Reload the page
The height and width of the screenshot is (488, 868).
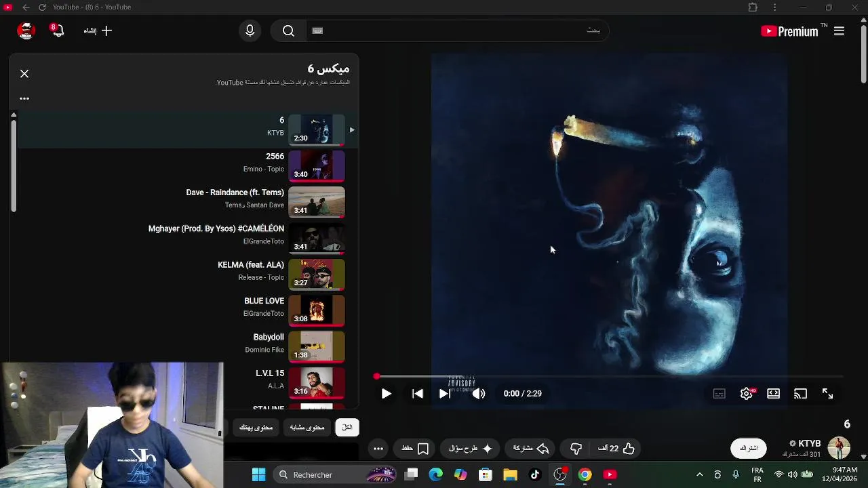[42, 7]
